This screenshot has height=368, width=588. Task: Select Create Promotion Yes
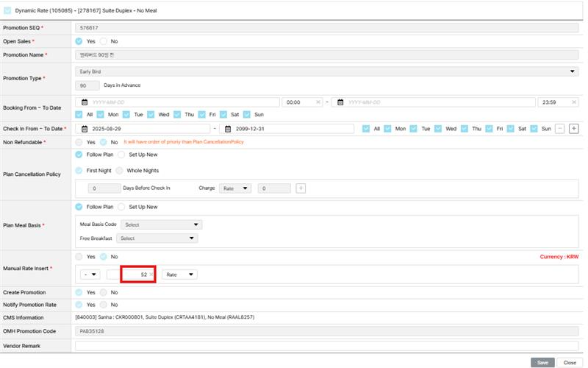[79, 292]
